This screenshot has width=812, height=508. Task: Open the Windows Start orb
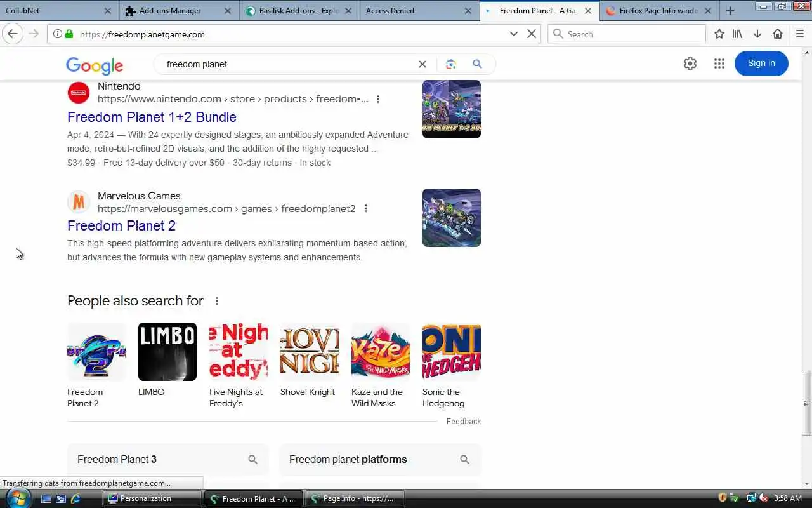(x=17, y=497)
